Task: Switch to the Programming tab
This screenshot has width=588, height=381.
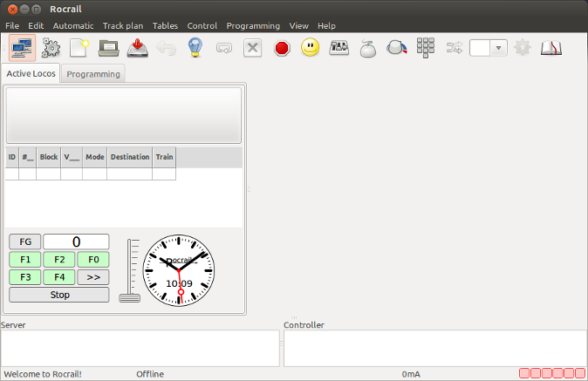Action: coord(93,74)
